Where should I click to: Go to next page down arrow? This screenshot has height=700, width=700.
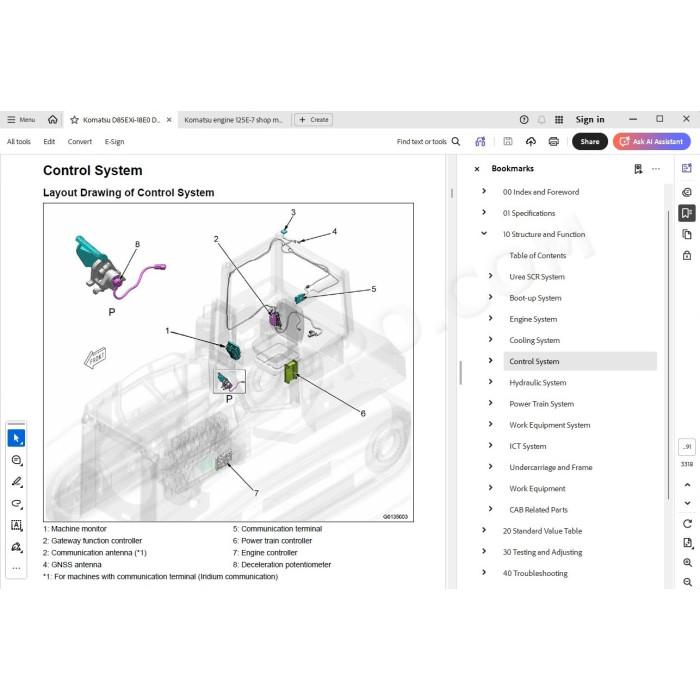pyautogui.click(x=688, y=503)
